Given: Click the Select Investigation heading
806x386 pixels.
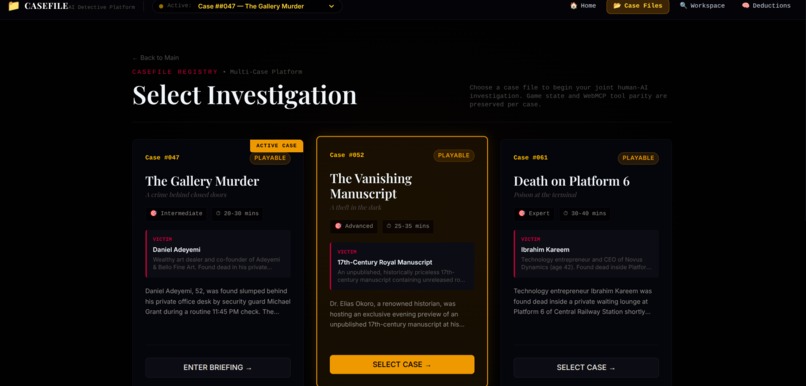Looking at the screenshot, I should coord(245,95).
